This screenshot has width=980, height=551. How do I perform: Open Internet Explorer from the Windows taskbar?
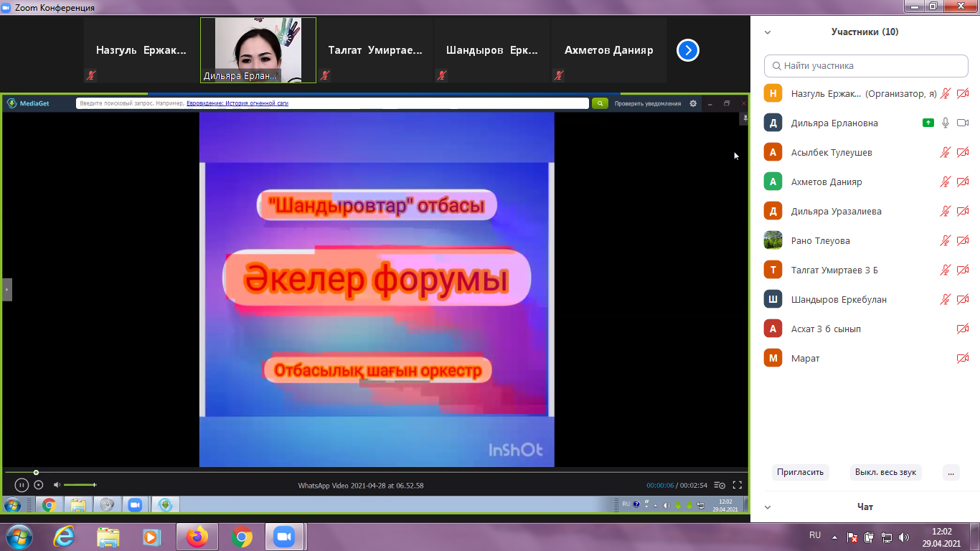coord(64,537)
